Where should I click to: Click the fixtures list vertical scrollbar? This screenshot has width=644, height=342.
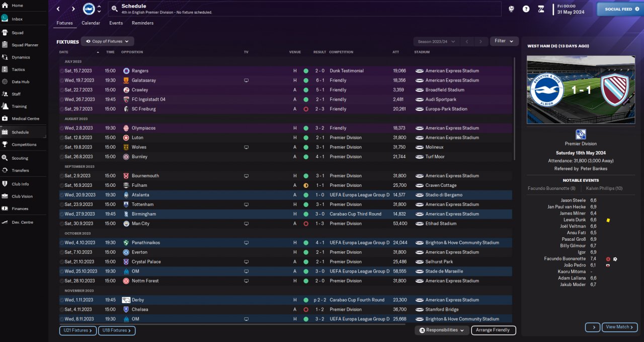tap(514, 108)
